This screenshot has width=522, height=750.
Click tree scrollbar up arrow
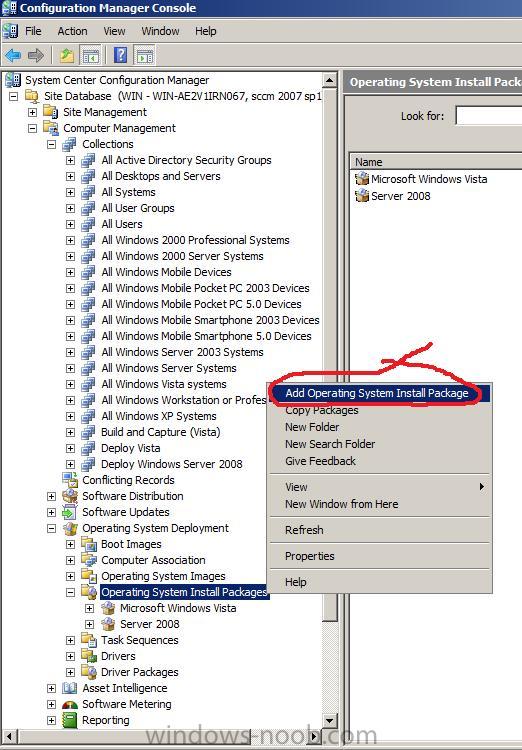tap(330, 80)
